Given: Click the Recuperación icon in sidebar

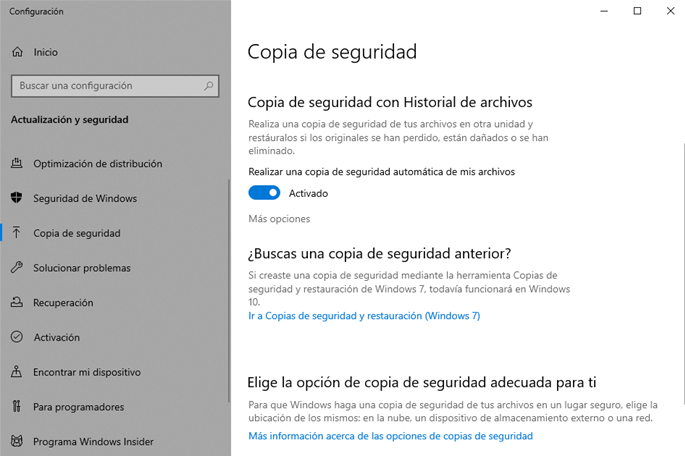Looking at the screenshot, I should click(16, 303).
